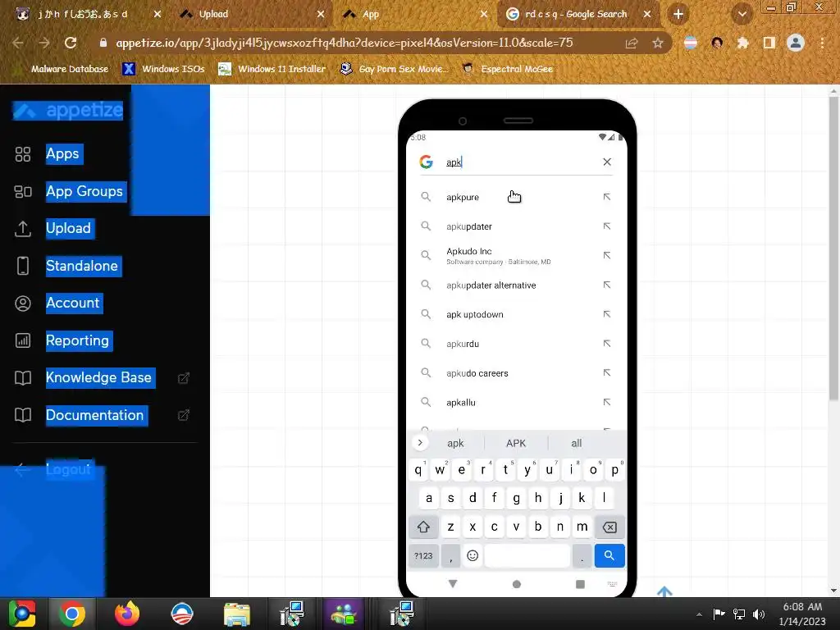This screenshot has width=840, height=630.
Task: Click the appetize logo
Action: [x=68, y=111]
